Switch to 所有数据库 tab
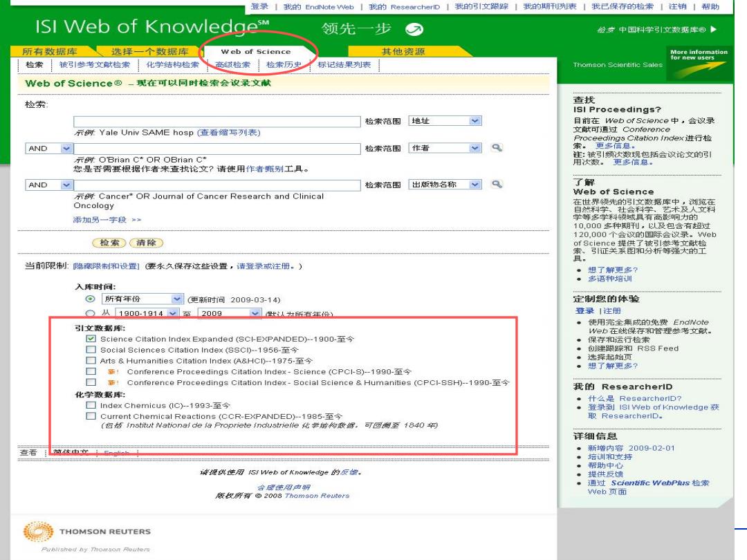 coord(49,51)
